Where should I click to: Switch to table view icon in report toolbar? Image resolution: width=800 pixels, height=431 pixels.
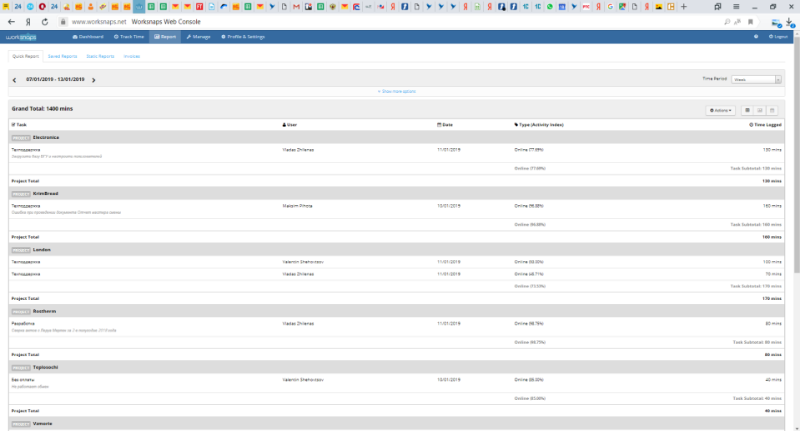point(747,110)
